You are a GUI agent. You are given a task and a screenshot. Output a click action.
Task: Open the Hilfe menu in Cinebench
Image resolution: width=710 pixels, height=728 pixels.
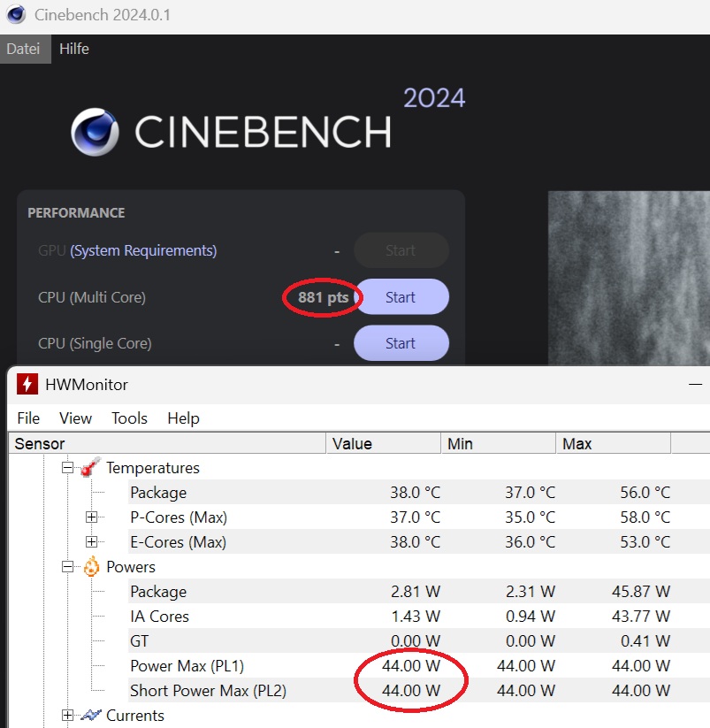[x=73, y=49]
